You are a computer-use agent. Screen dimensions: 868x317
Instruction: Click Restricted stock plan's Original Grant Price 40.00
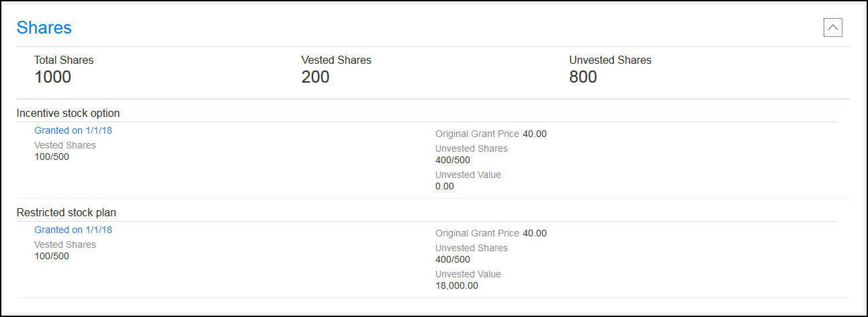535,233
